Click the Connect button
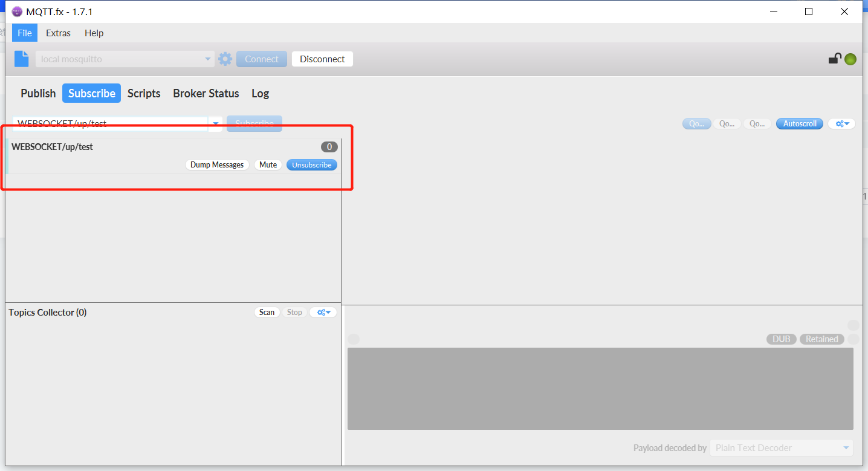The image size is (868, 471). (x=262, y=59)
